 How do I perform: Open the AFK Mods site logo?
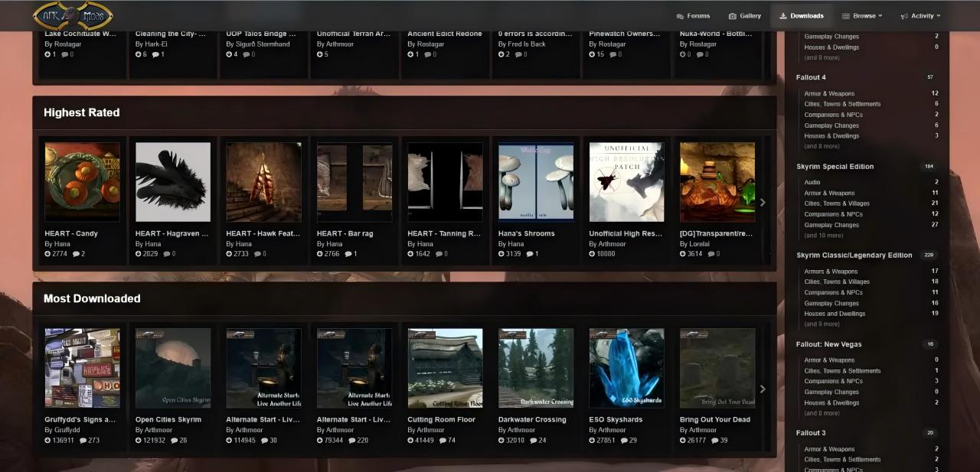73,15
